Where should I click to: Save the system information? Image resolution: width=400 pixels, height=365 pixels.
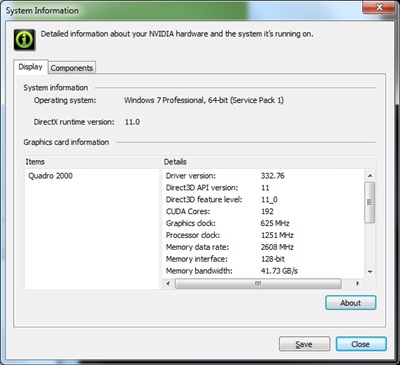pos(304,344)
